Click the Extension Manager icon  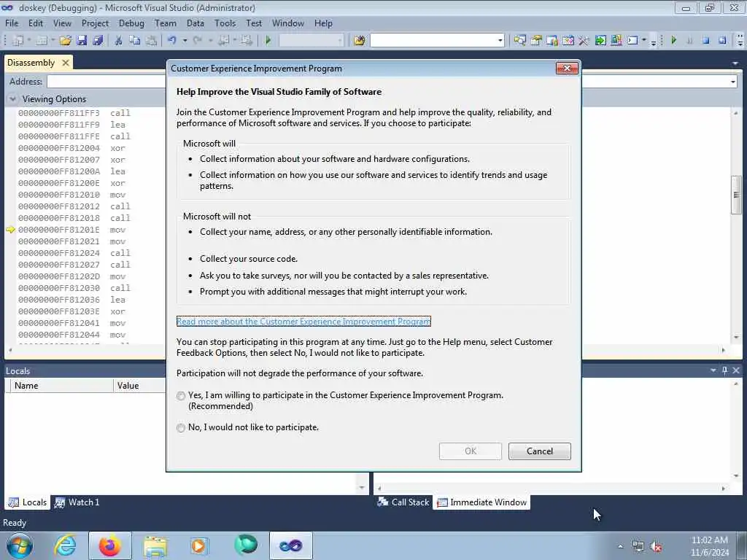click(616, 41)
